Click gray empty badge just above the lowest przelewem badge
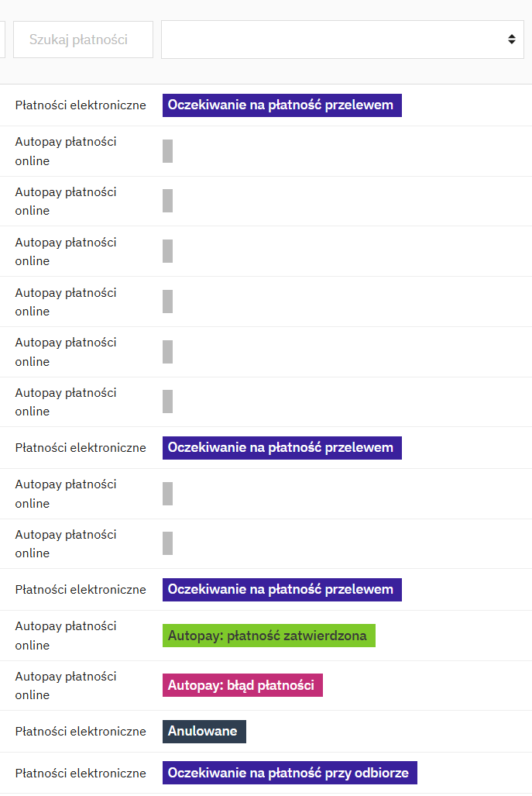 [168, 543]
